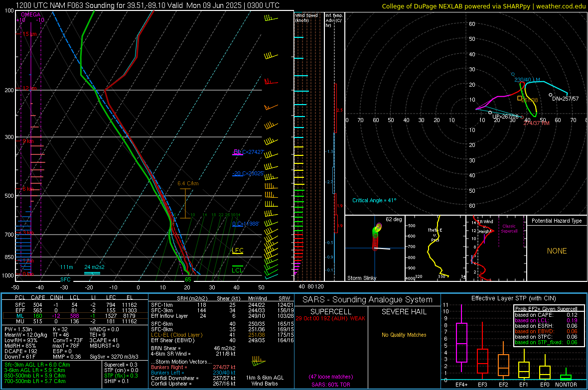Click the MMP = 0.36 value
The width and height of the screenshot is (588, 390).
67,357
